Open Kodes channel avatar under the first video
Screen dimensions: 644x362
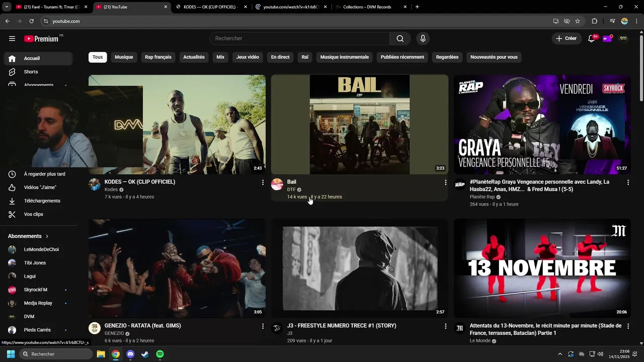pyautogui.click(x=95, y=184)
